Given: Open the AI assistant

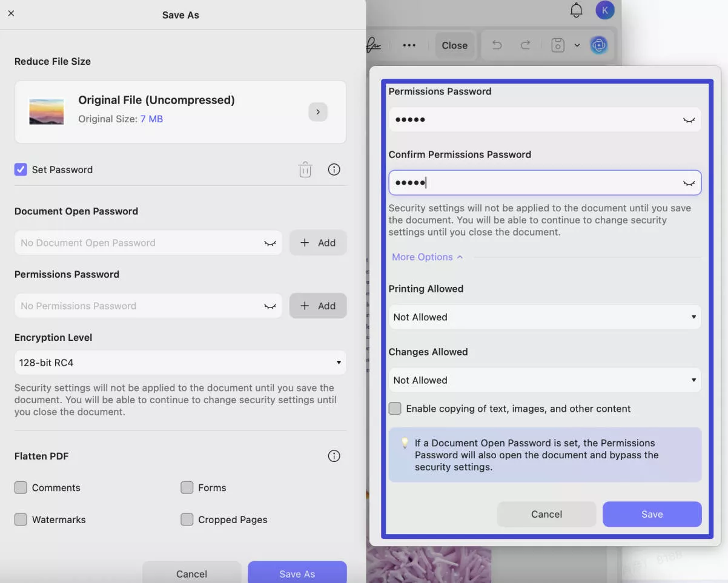Looking at the screenshot, I should point(598,45).
